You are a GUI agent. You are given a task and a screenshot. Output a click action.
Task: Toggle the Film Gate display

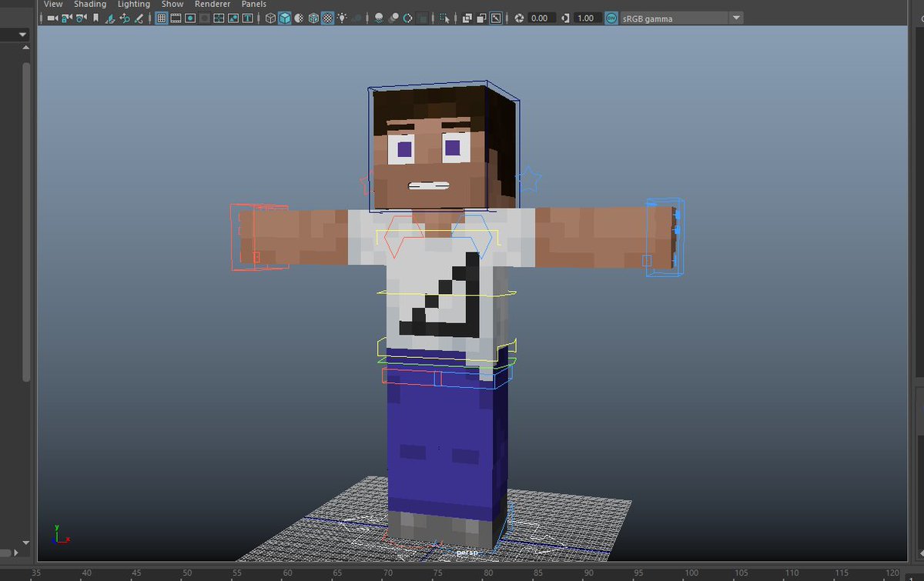coord(175,18)
